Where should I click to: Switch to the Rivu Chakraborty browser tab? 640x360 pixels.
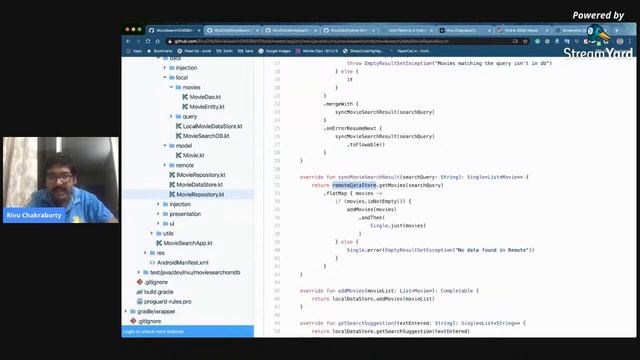[x=465, y=30]
